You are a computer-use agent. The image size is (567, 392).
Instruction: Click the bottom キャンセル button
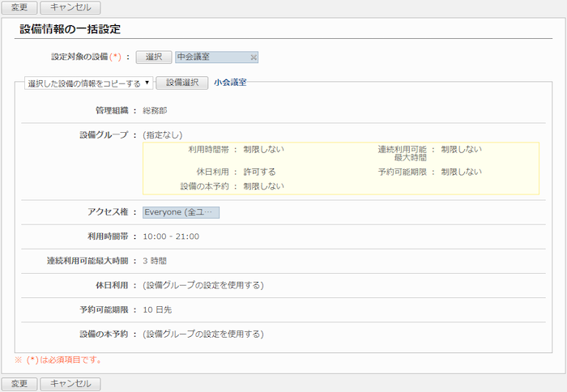[70, 384]
